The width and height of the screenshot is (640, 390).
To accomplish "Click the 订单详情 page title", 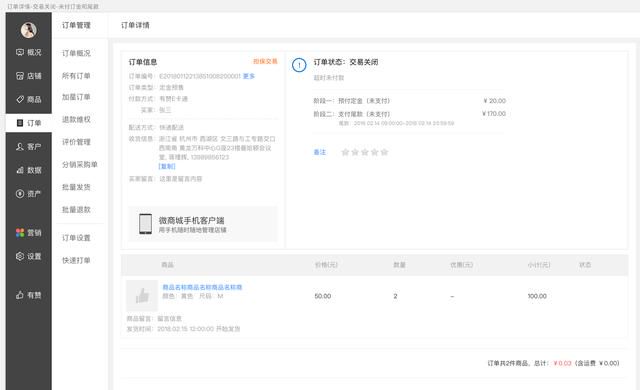I will click(135, 25).
